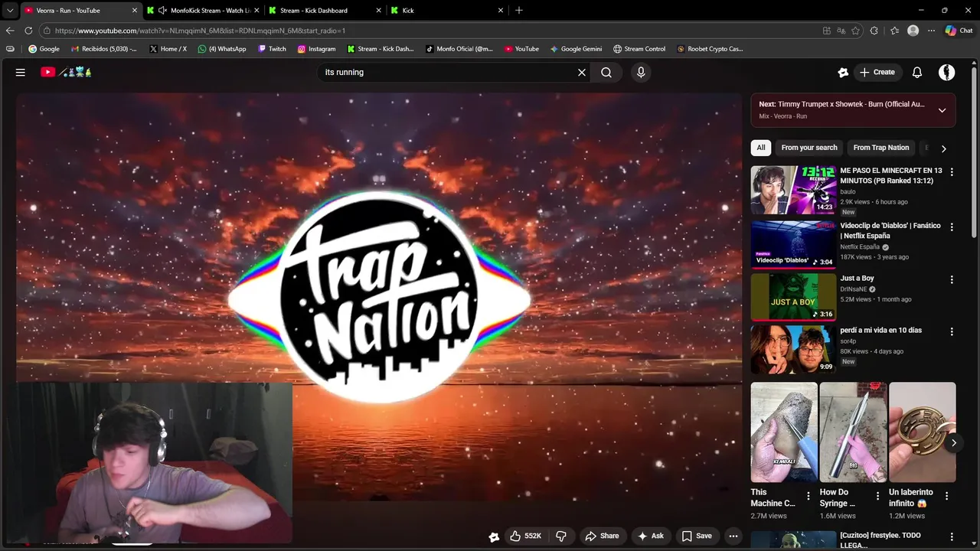Image resolution: width=980 pixels, height=551 pixels.
Task: Show more filter chips with the arrow
Action: pyautogui.click(x=943, y=148)
